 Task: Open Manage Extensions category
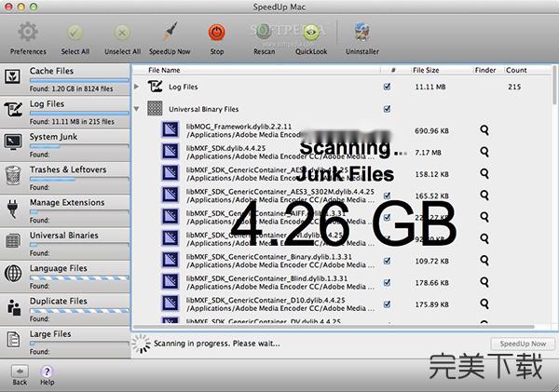click(x=65, y=211)
